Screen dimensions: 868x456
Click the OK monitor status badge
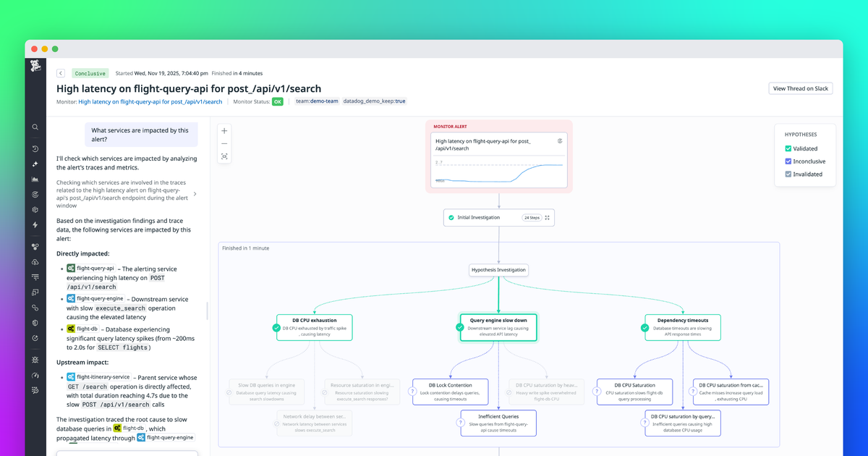point(277,102)
